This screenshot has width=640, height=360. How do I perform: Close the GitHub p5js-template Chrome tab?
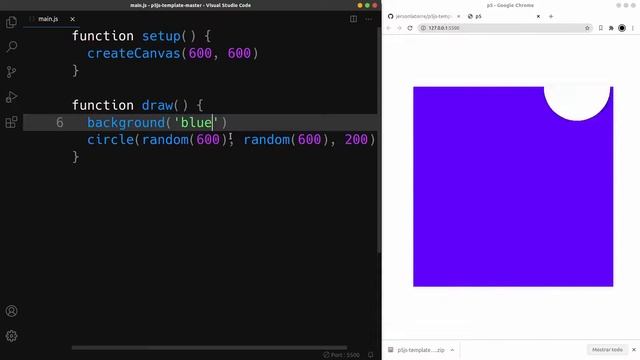458,16
